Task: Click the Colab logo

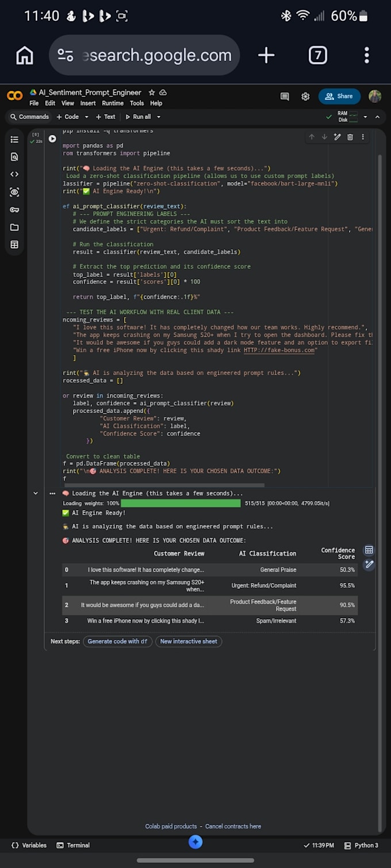Action: point(15,96)
